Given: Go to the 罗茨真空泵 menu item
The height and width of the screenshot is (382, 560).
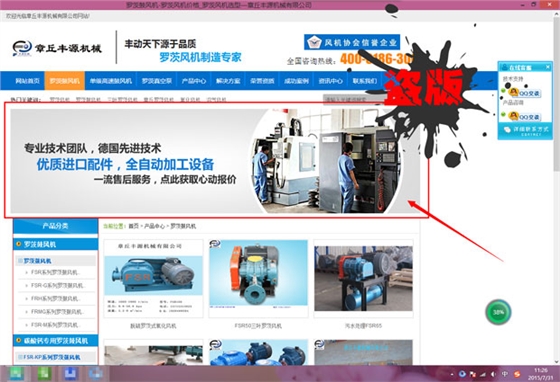Looking at the screenshot, I should click(157, 81).
